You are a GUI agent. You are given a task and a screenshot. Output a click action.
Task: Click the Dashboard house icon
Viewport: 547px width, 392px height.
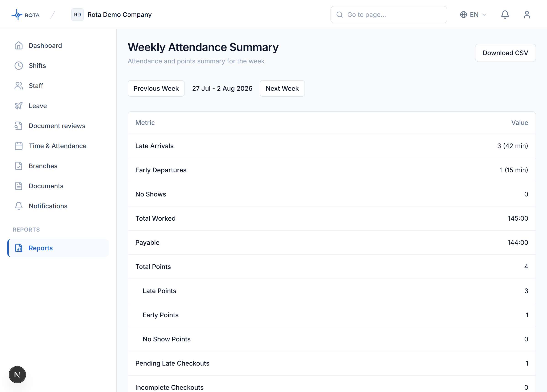pyautogui.click(x=18, y=46)
